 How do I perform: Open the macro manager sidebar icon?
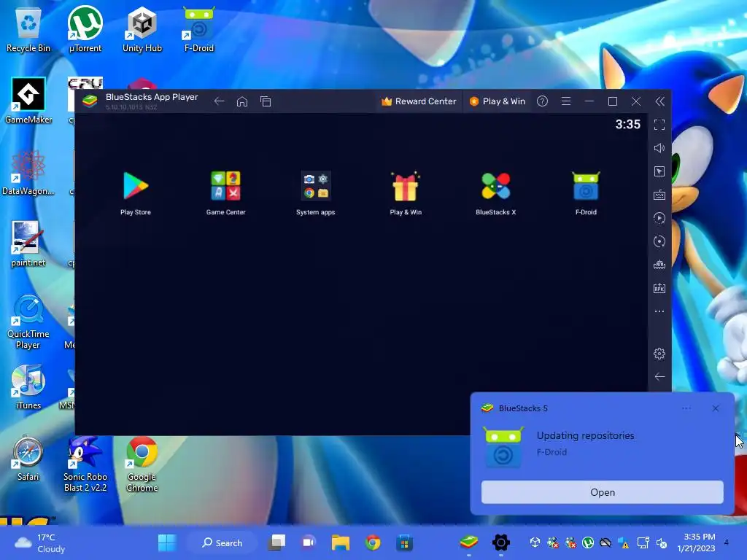[659, 265]
